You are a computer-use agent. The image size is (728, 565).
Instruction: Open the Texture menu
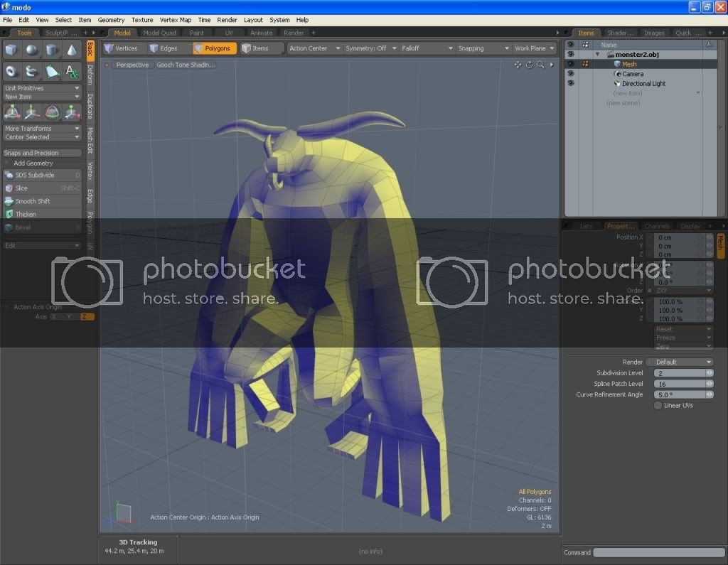pyautogui.click(x=142, y=20)
